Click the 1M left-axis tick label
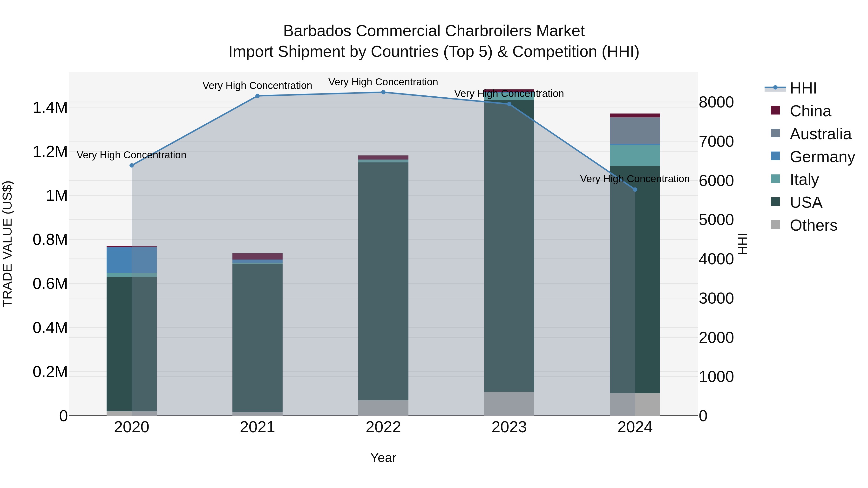This screenshot has width=868, height=488. 57,196
